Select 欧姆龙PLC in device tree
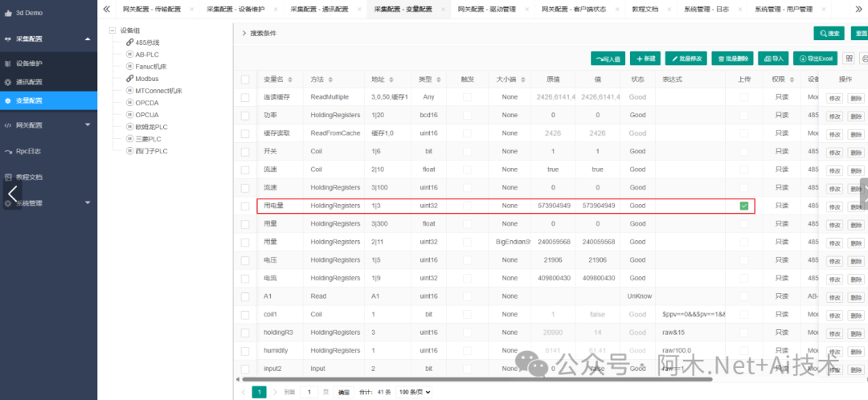Viewport: 868px width, 400px height. coord(152,127)
